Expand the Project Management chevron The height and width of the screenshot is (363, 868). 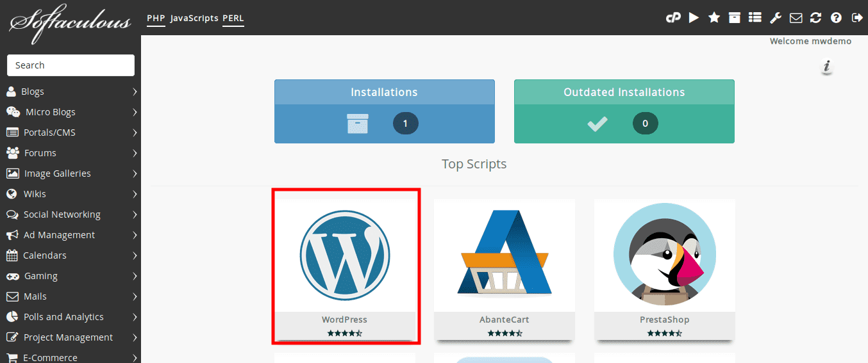point(135,337)
